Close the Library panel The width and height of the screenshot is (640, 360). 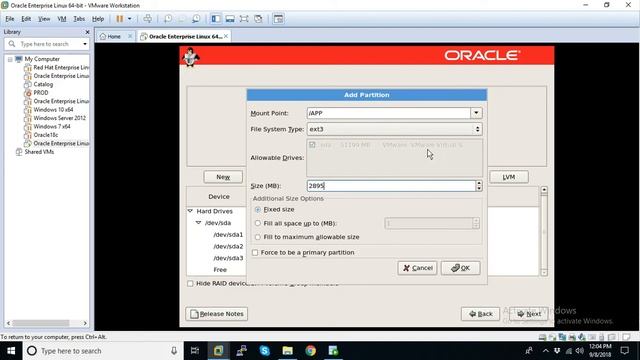pyautogui.click(x=87, y=32)
